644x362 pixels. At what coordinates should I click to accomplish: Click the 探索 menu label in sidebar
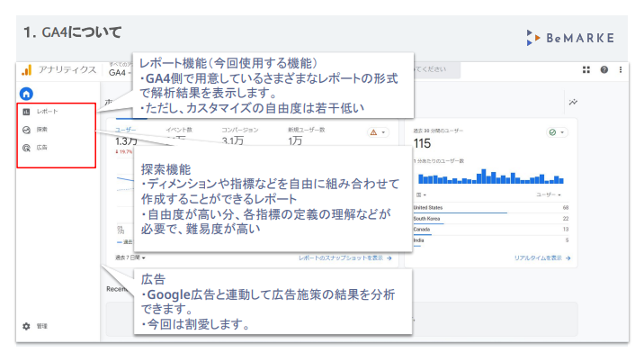(42, 130)
